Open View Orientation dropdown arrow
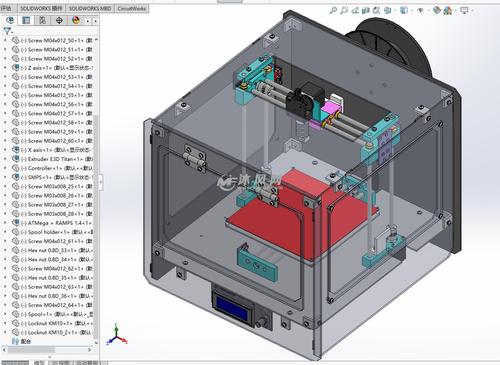This screenshot has height=365, width=500. click(x=395, y=11)
